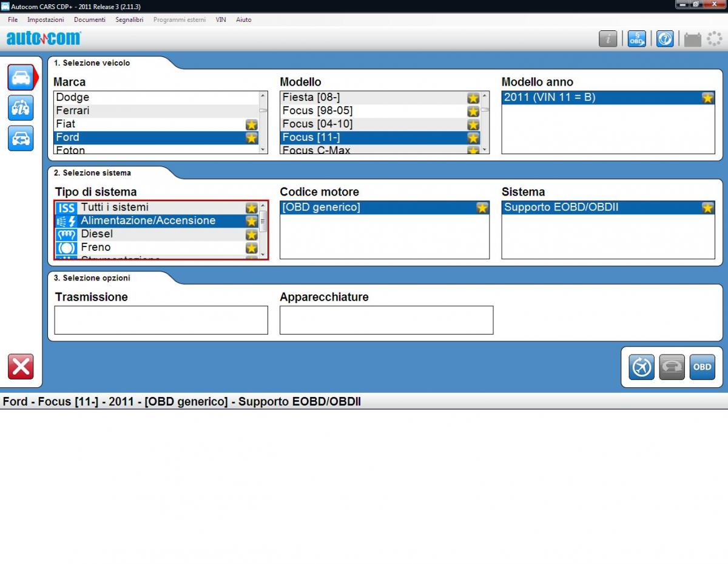Open the Aiuto menu
Screen dimensions: 728x564
click(x=244, y=19)
